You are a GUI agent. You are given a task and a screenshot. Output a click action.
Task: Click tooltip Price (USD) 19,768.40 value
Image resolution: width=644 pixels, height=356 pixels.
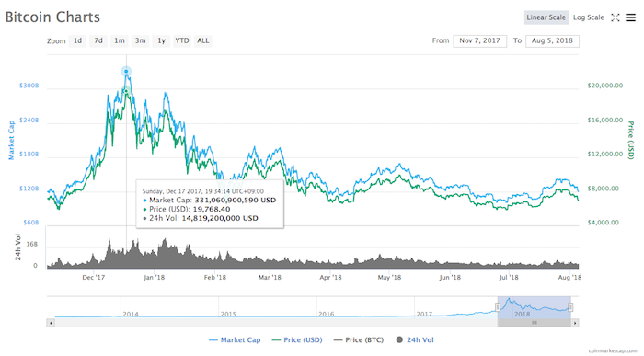pos(211,209)
